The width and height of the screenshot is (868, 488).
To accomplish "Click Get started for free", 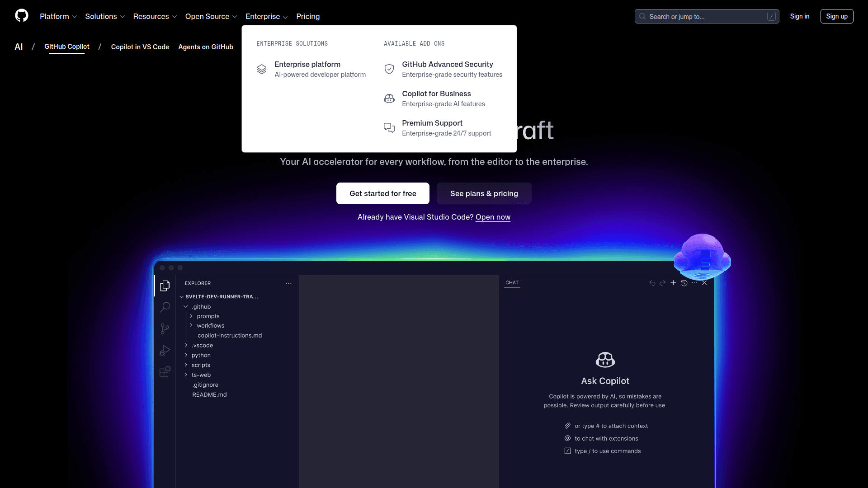I will point(382,193).
